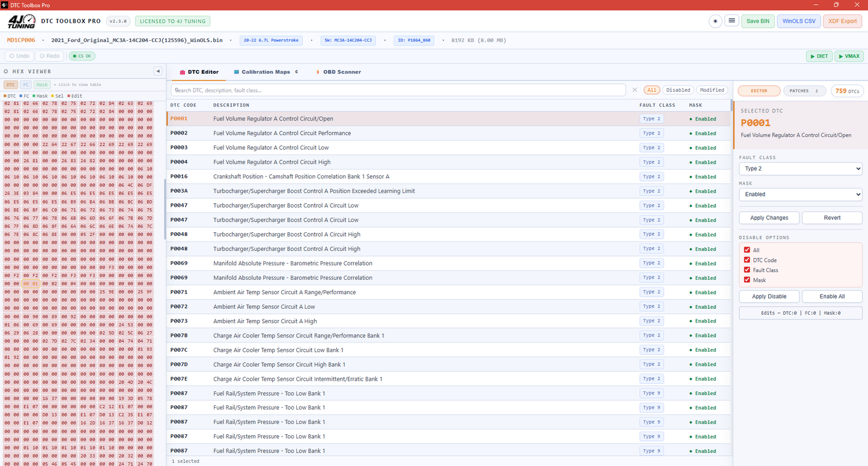Collapse the Hex Viewer panel arrow
The width and height of the screenshot is (868, 466).
tap(158, 71)
